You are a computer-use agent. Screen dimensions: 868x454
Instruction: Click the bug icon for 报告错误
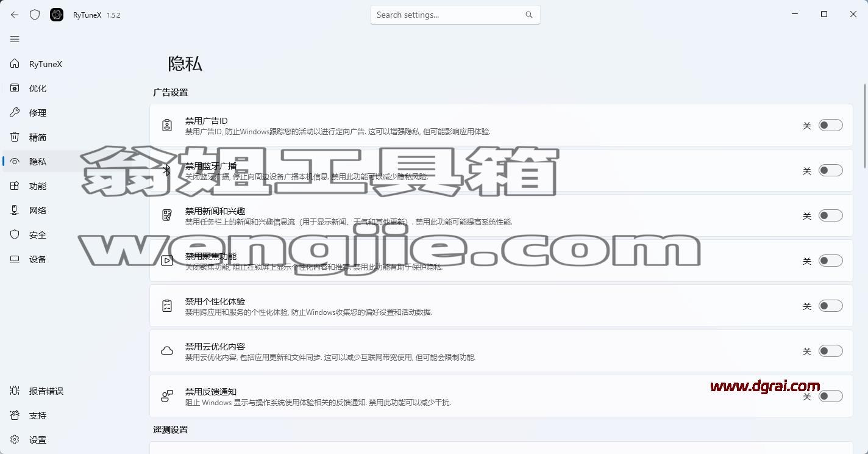pyautogui.click(x=15, y=391)
